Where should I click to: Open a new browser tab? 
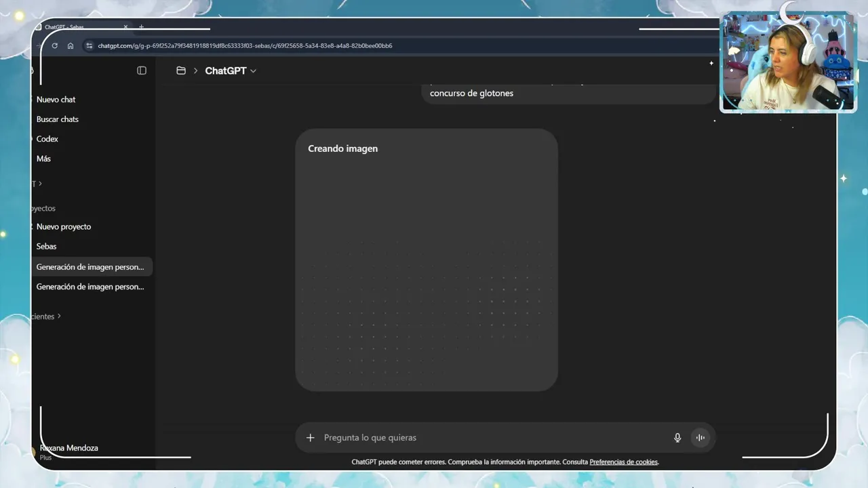click(141, 27)
